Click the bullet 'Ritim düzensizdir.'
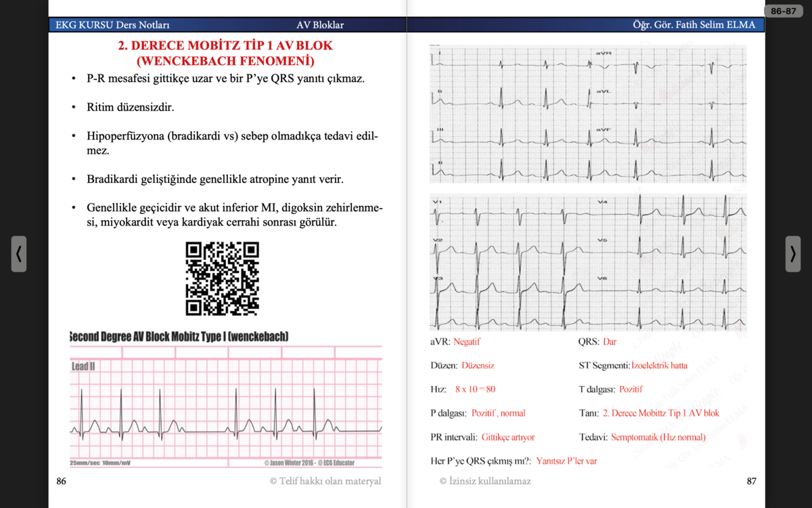 tap(131, 107)
